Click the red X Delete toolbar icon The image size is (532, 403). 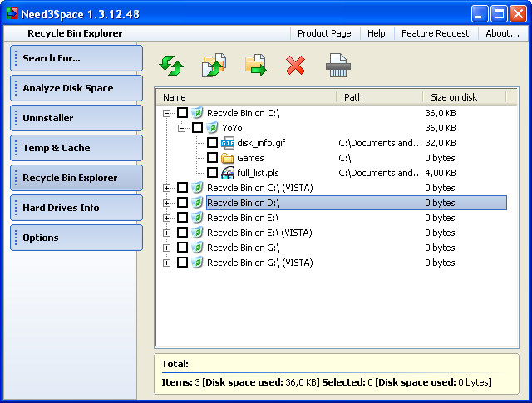click(296, 66)
